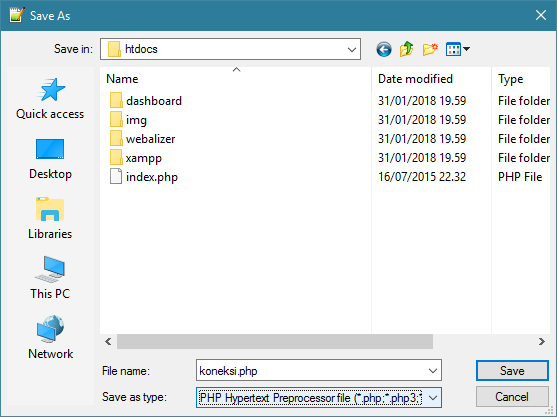
Task: Select the index.php file icon
Action: point(116,177)
